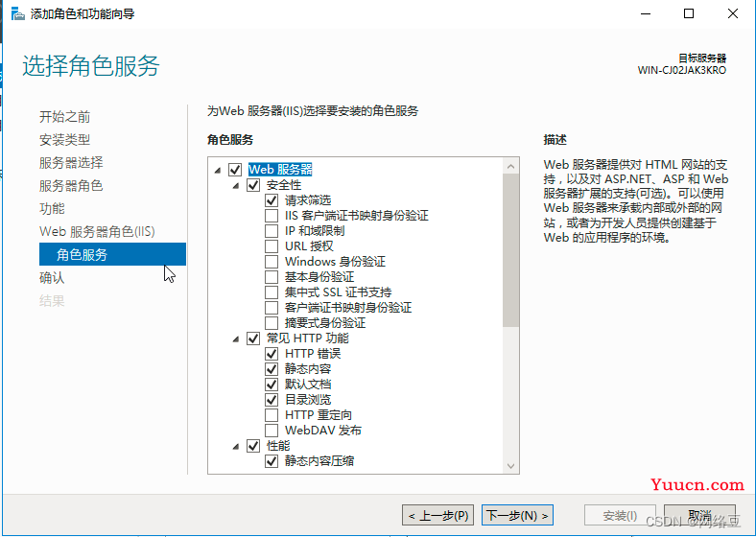Select 服务器选择 step

(71, 163)
